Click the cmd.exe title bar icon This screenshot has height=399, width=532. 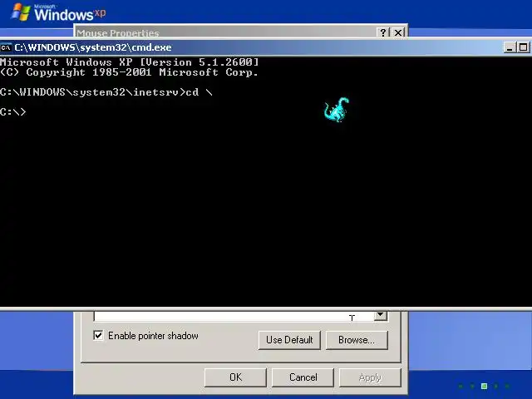click(x=6, y=47)
